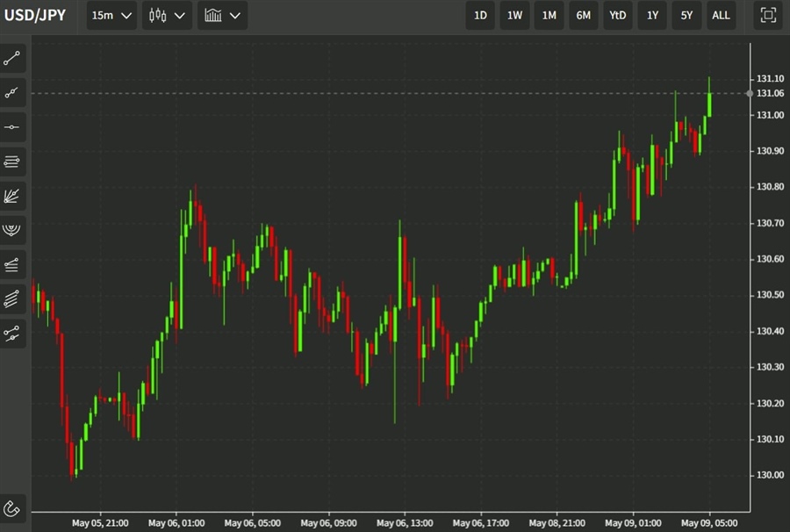790x532 pixels.
Task: Pick the horizontal line drawing tool
Action: 12,127
